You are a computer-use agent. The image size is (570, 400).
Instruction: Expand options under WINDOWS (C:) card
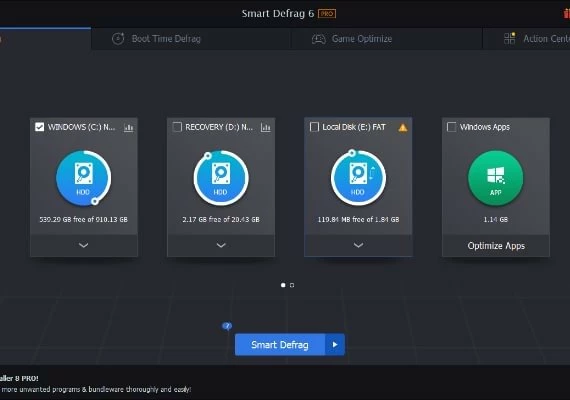84,245
